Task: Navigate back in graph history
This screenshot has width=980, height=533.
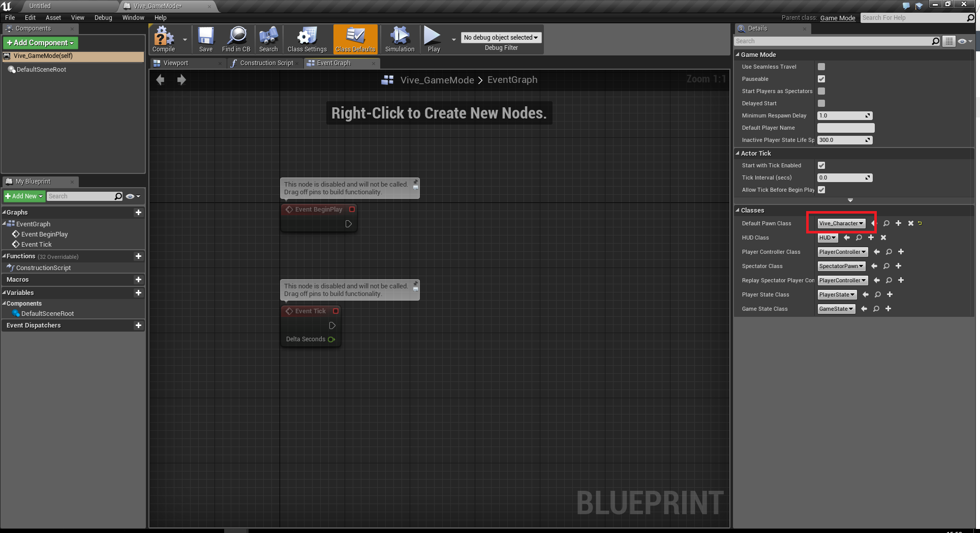Action: 160,80
